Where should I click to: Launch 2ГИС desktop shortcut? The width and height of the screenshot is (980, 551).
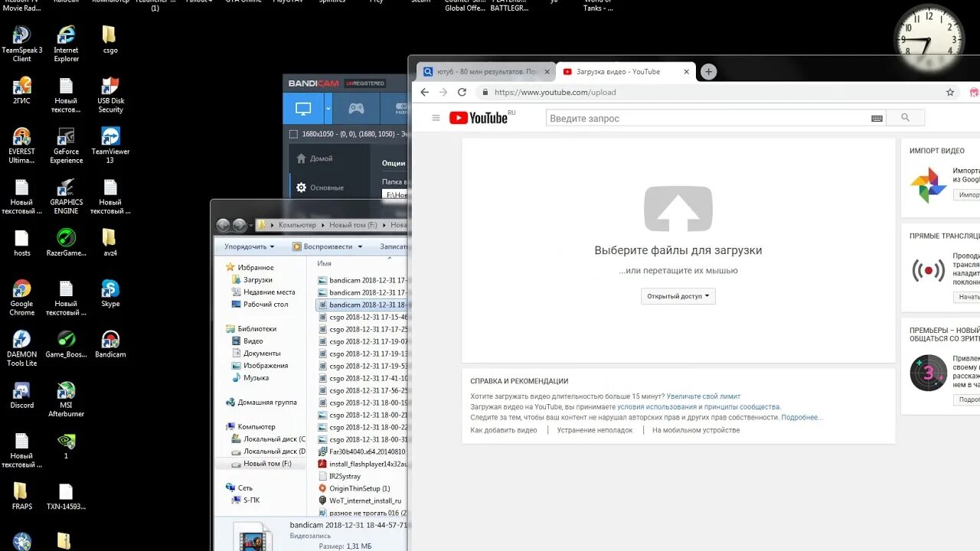click(x=22, y=90)
